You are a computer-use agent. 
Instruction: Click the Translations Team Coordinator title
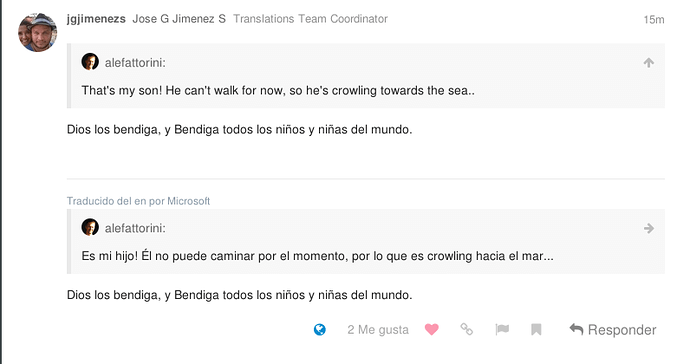click(x=310, y=19)
